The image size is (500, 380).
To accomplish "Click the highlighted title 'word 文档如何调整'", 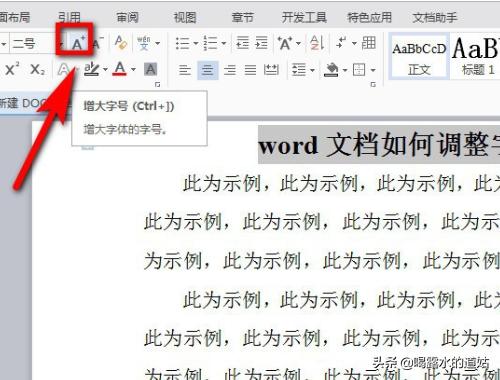I will (x=379, y=145).
